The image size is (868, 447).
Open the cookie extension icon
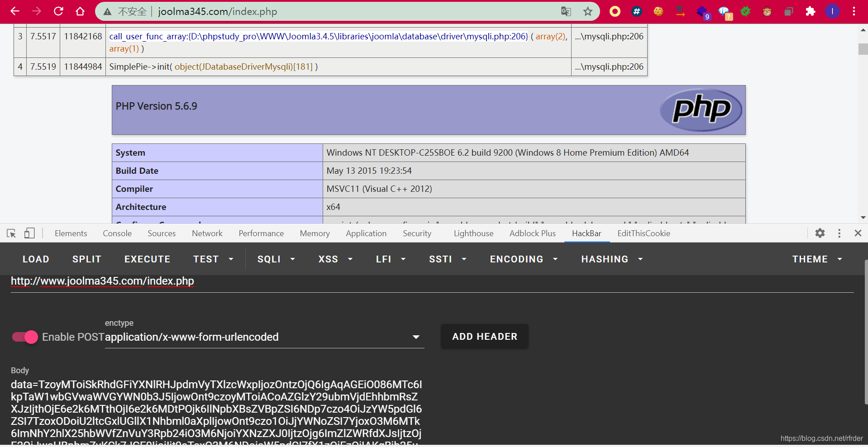(x=658, y=11)
